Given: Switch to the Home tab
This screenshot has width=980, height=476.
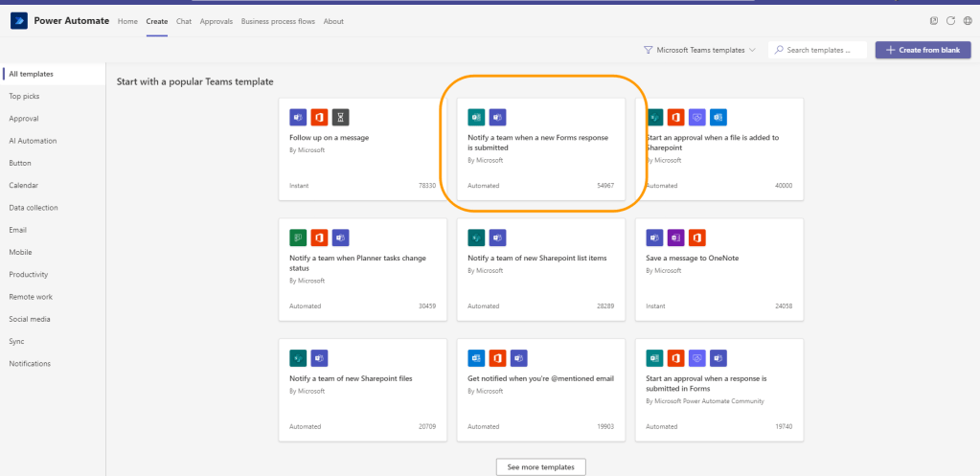Looking at the screenshot, I should pyautogui.click(x=127, y=21).
